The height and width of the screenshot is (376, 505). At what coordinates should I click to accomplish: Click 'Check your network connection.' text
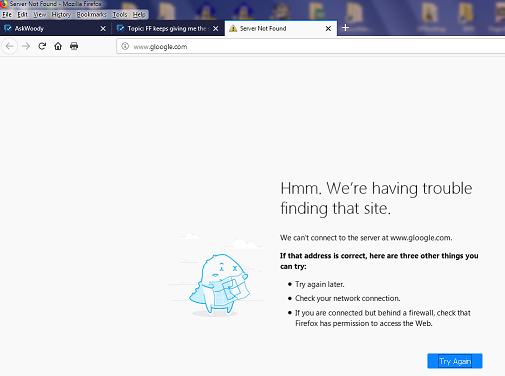[x=347, y=298]
